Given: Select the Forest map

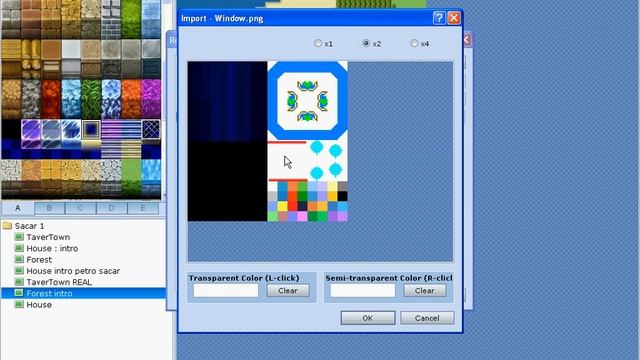Looking at the screenshot, I should [x=39, y=260].
